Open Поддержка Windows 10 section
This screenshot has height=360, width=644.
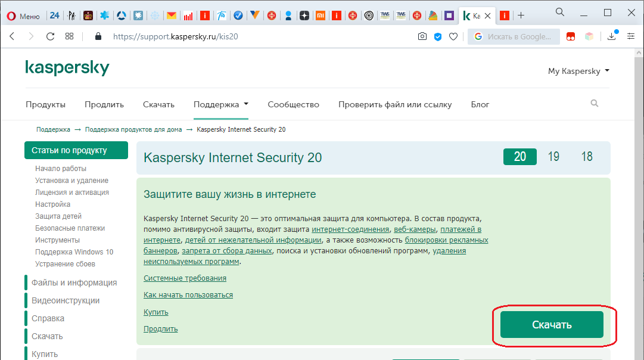(x=74, y=252)
